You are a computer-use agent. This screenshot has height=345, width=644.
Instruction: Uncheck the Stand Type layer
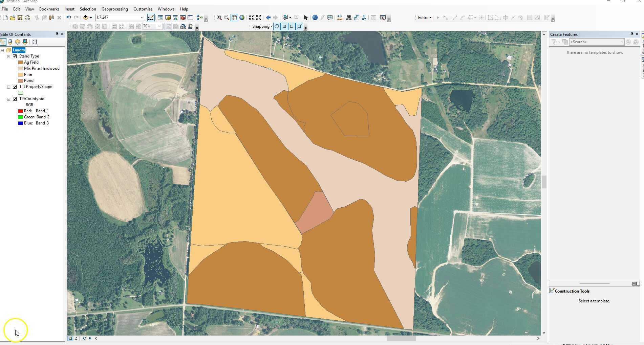point(15,56)
